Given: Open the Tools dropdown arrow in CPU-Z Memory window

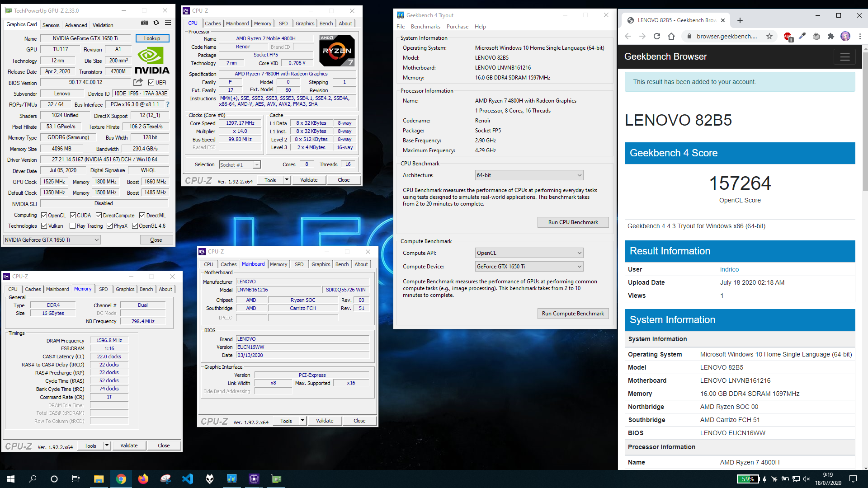Looking at the screenshot, I should pos(107,446).
